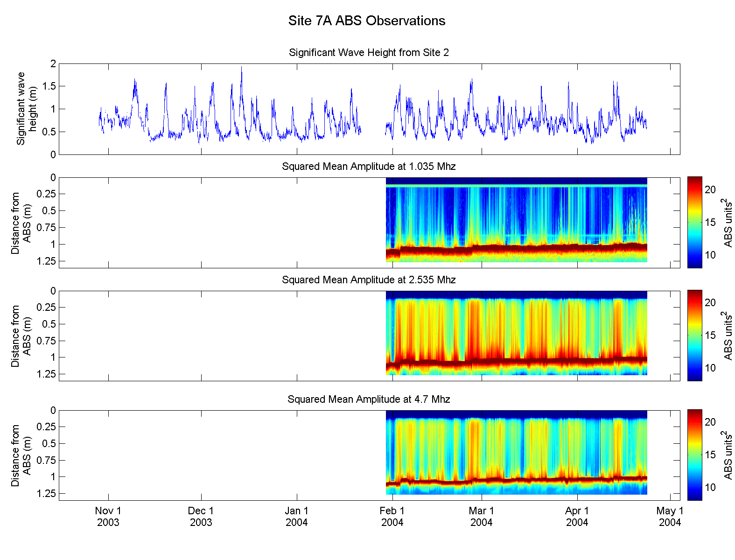Click the 4.7 Mhz Squared Mean Amplitude title
The width and height of the screenshot is (735, 560).
click(x=369, y=399)
